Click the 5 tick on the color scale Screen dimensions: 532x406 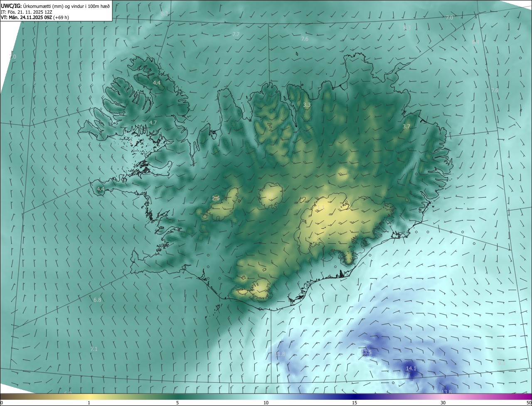coord(177,403)
